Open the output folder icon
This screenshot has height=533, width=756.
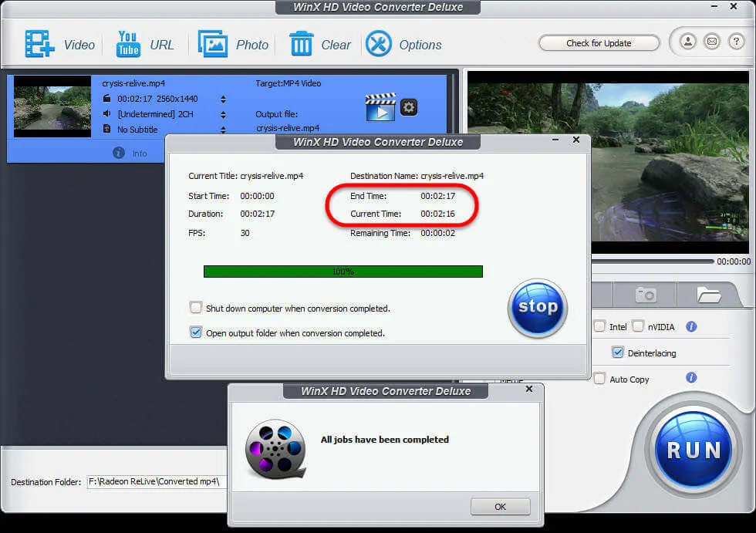709,295
